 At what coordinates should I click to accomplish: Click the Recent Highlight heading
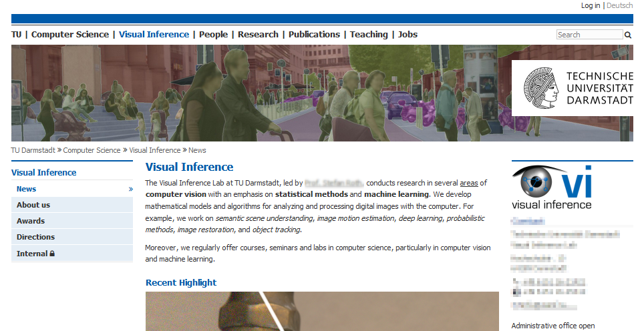coord(181,282)
